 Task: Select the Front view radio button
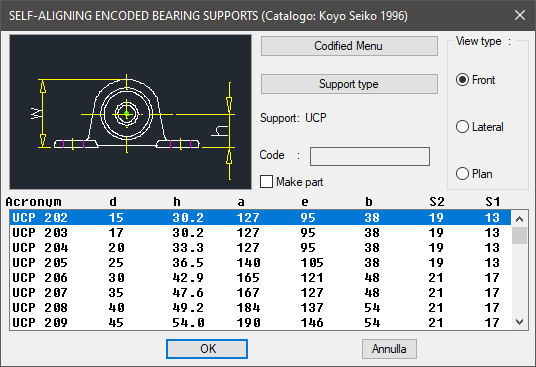point(462,80)
